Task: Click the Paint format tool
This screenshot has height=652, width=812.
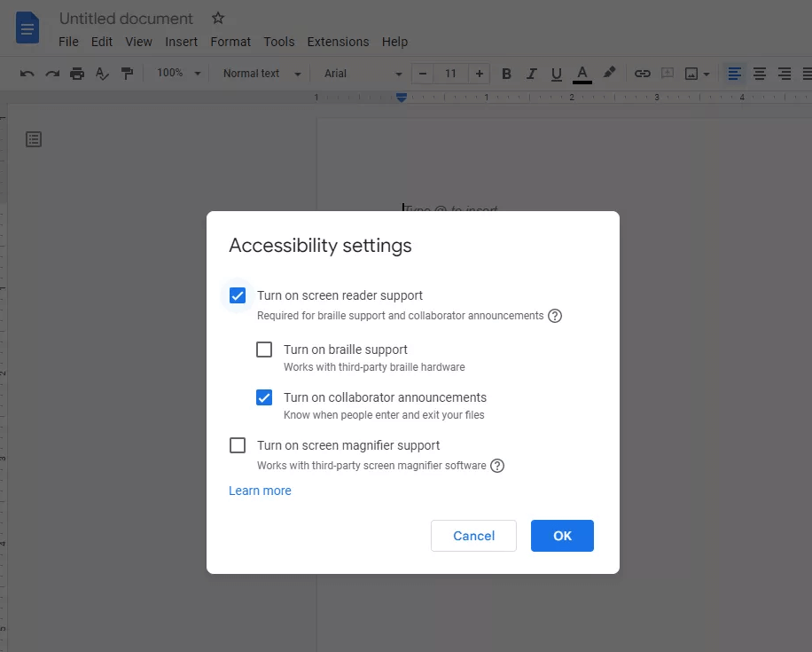Action: point(127,74)
